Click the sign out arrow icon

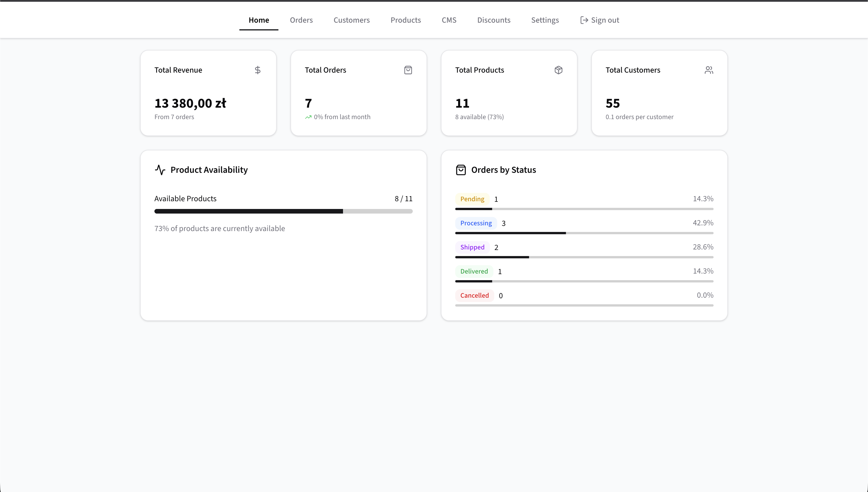point(584,20)
